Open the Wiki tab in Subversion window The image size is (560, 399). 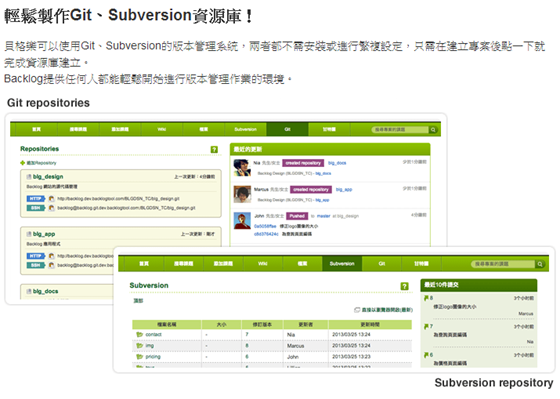pos(262,264)
